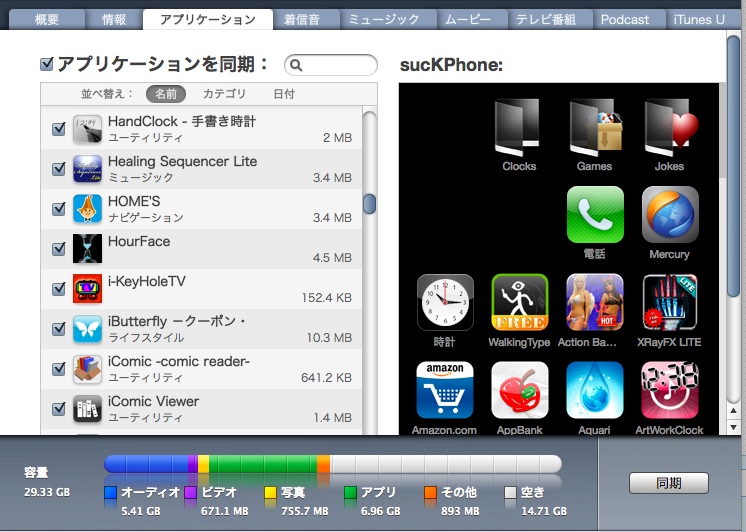Select the WalkingType app icon
Screen dimensions: 746x532
click(x=520, y=303)
